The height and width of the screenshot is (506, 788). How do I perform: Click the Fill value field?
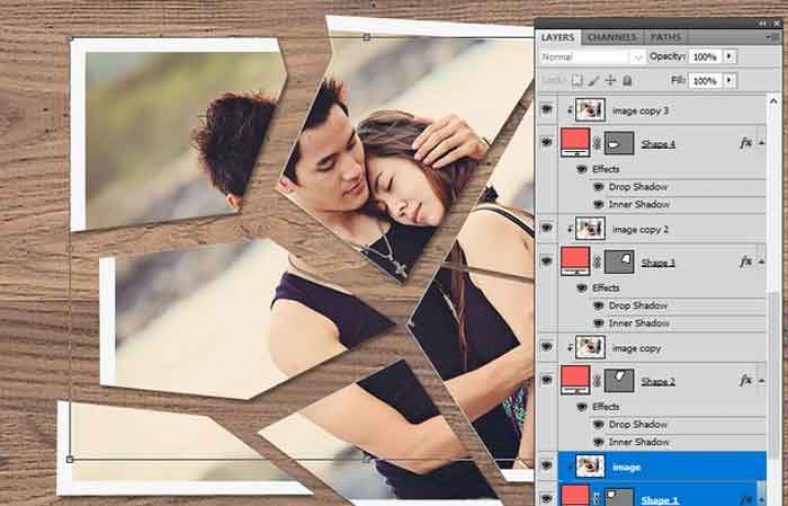pyautogui.click(x=706, y=81)
